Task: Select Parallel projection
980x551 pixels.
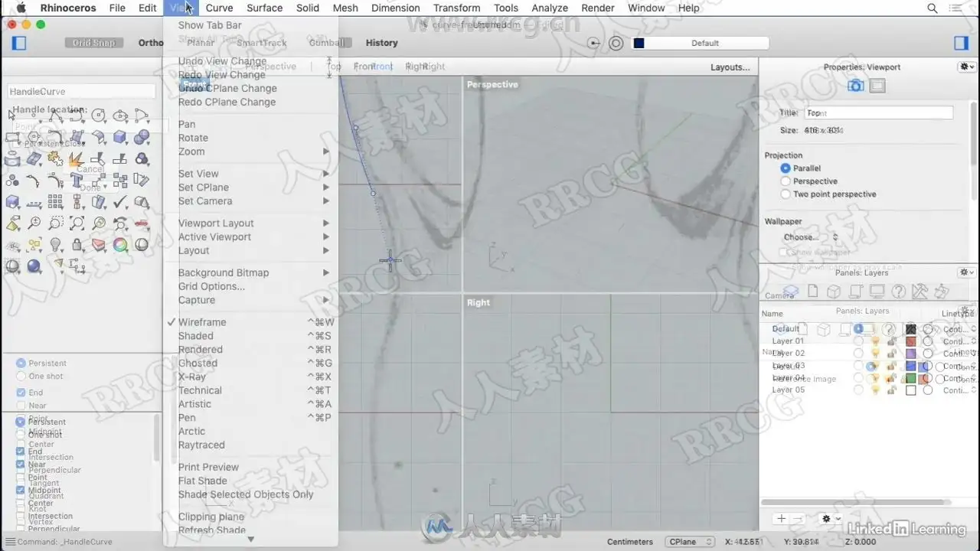Action: pyautogui.click(x=786, y=168)
